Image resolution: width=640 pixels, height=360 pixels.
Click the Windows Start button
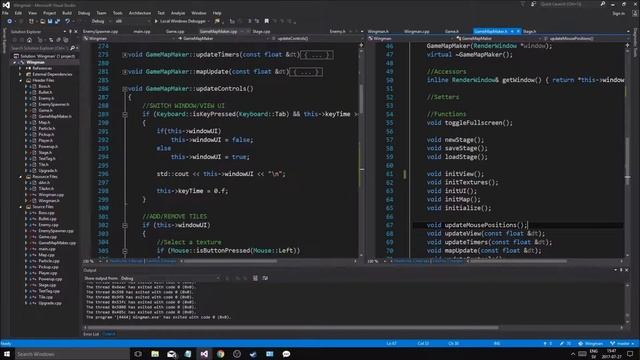(x=7, y=354)
